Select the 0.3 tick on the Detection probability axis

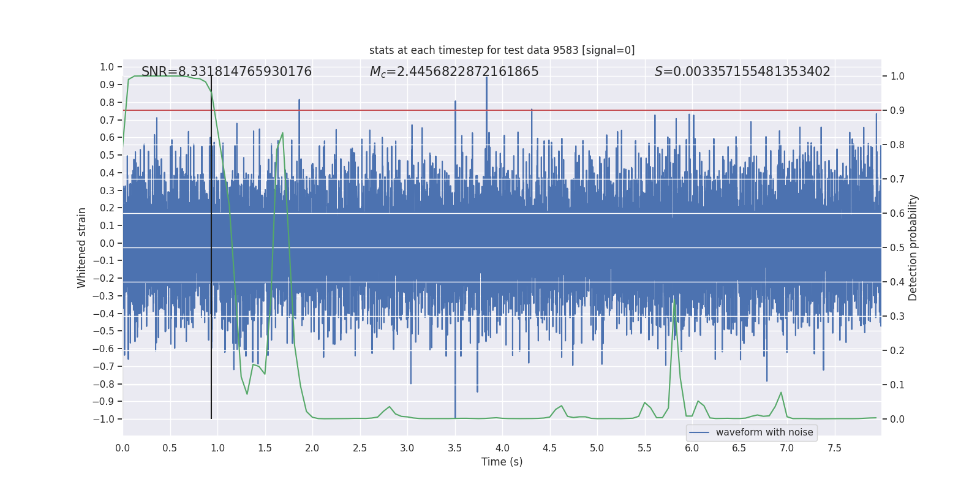[897, 317]
